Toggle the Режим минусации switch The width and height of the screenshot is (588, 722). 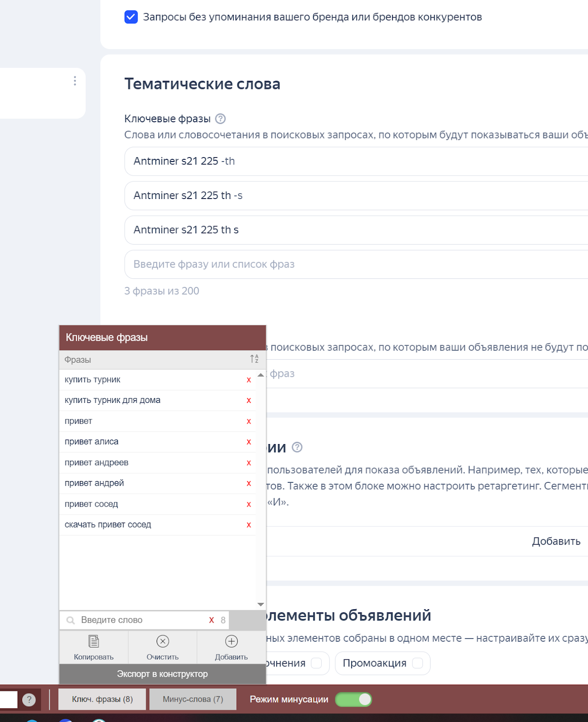(353, 699)
